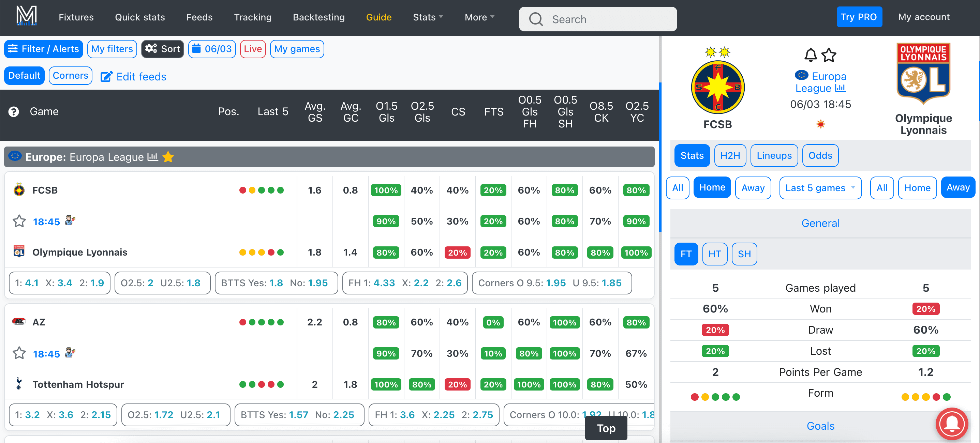Screen dimensions: 980x443
Task: Click the referee icon next to AZ 18:45
Action: [x=70, y=352]
